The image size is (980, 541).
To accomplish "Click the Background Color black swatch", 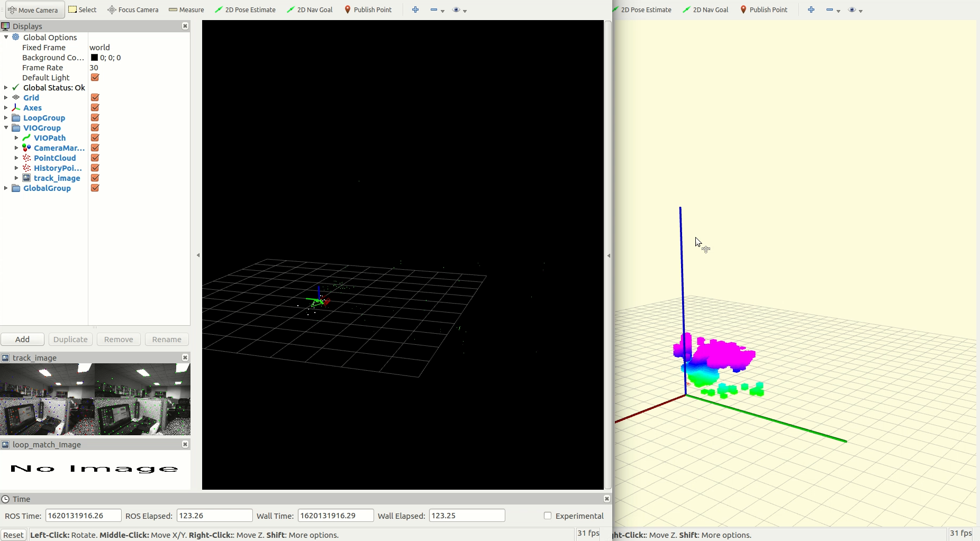I will click(x=94, y=58).
